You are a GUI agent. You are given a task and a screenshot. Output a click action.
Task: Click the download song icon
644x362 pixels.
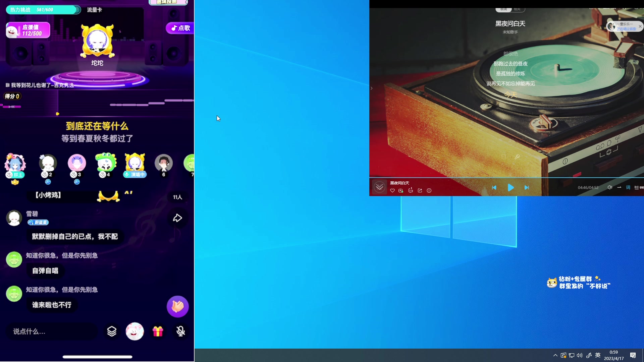coord(401,191)
